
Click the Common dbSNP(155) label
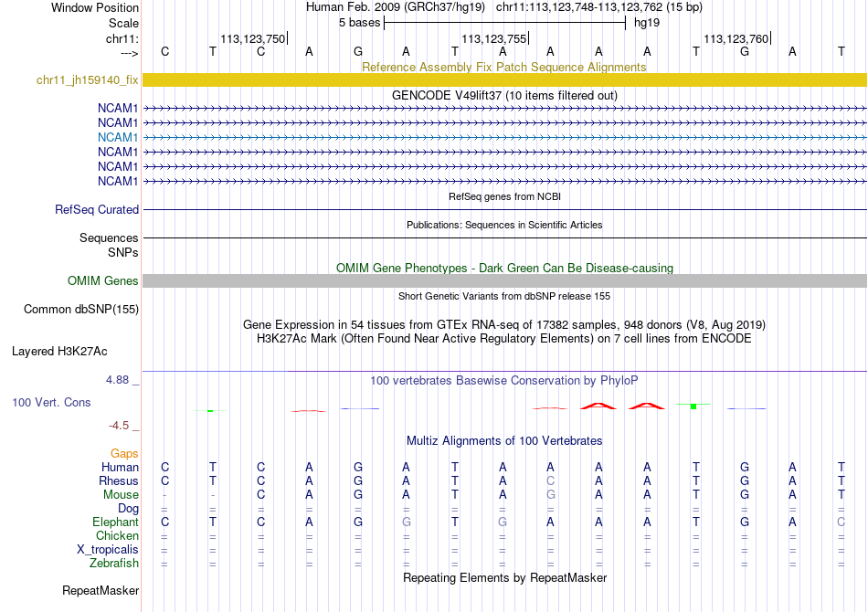tap(80, 310)
